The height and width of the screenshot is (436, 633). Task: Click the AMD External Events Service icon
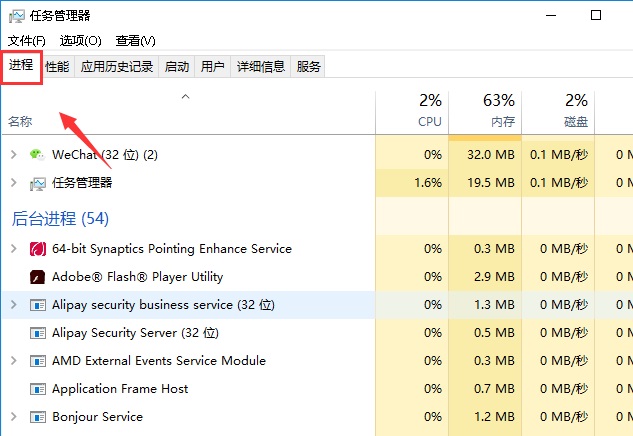pos(38,361)
